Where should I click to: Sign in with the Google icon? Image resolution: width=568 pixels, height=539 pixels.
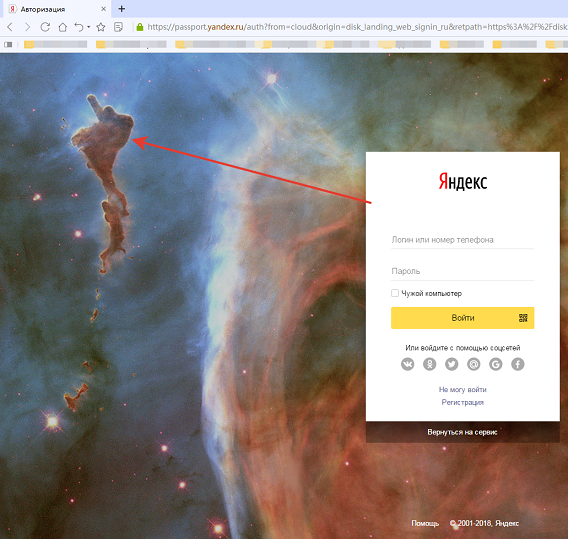496,364
